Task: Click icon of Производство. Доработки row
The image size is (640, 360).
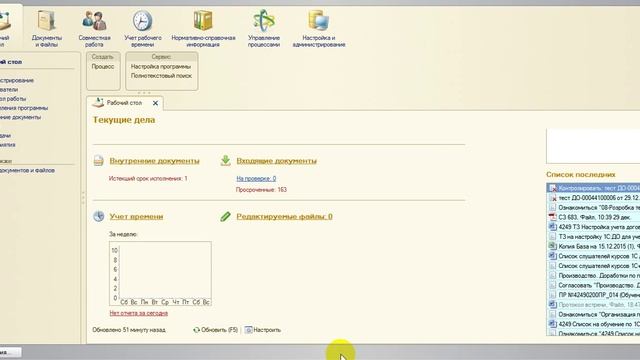Action: (x=552, y=276)
